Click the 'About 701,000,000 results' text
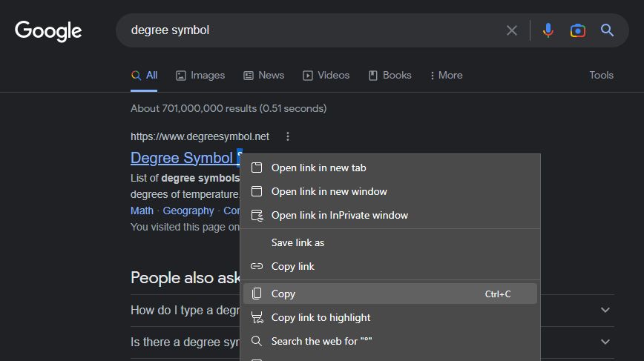The height and width of the screenshot is (361, 644). click(229, 109)
